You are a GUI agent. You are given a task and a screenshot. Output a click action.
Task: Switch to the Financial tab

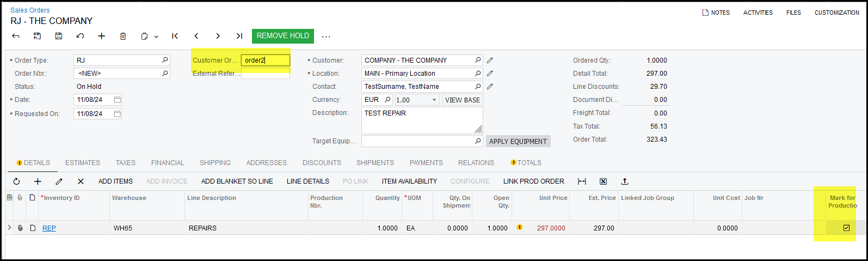tap(168, 163)
